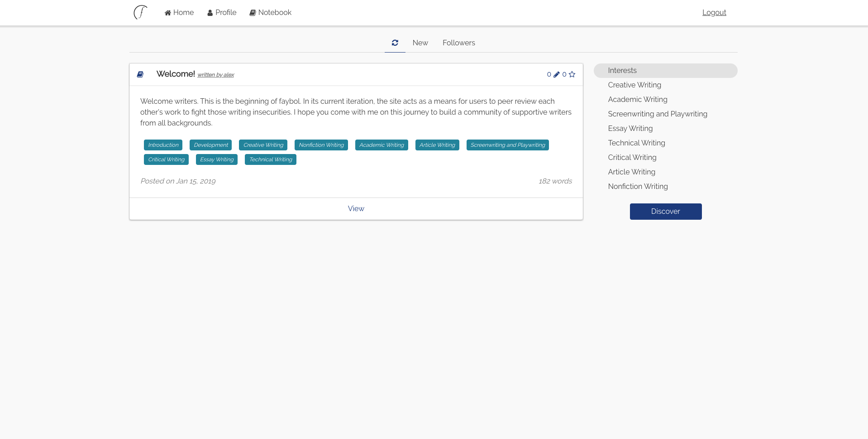This screenshot has width=868, height=439.
Task: Click the pencil reviews icon on Welcome! post
Action: point(557,74)
